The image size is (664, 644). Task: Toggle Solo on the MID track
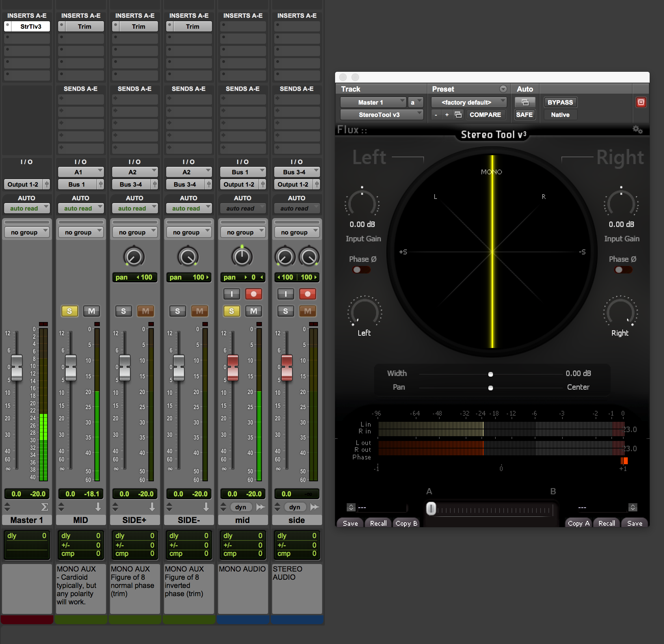point(69,311)
